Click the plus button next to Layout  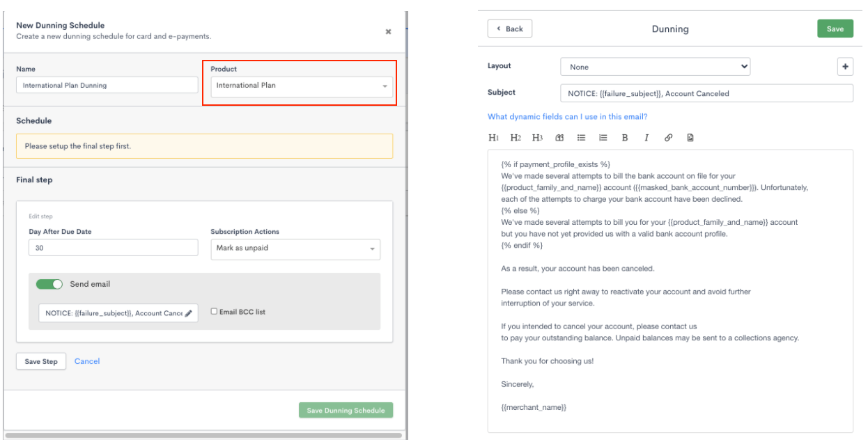click(x=845, y=67)
